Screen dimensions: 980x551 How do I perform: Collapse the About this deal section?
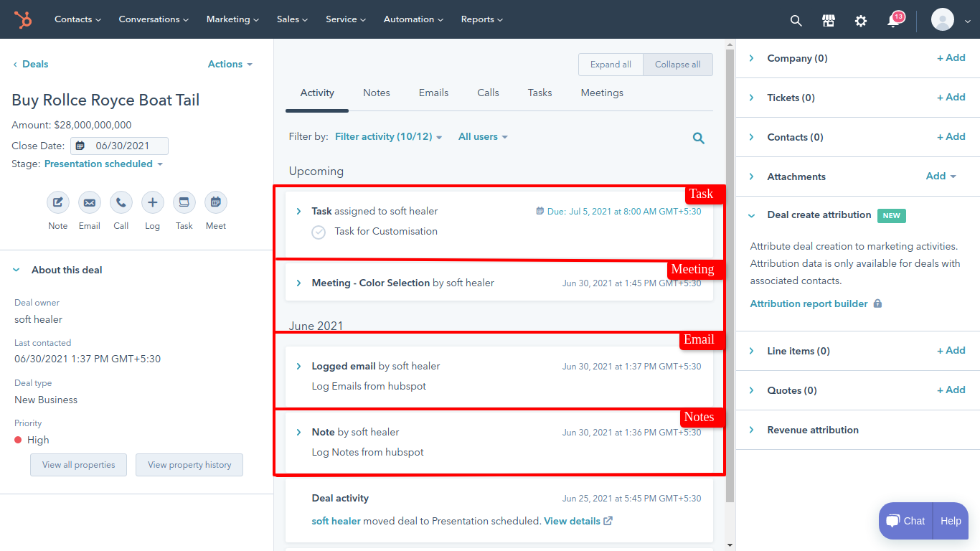[x=17, y=270]
